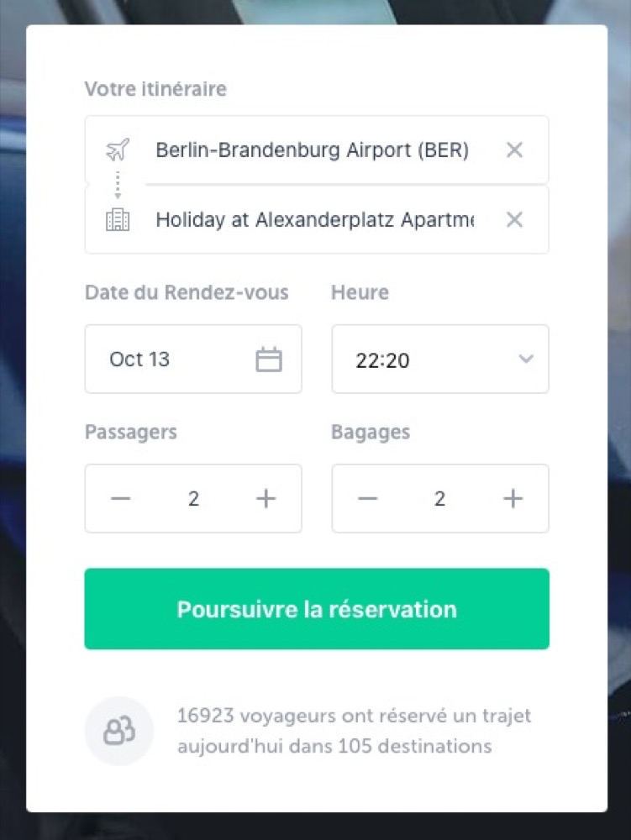Clear the Holiday at Alexanderplatz destination field
Viewport: 631px width, 840px height.
pyautogui.click(x=514, y=219)
